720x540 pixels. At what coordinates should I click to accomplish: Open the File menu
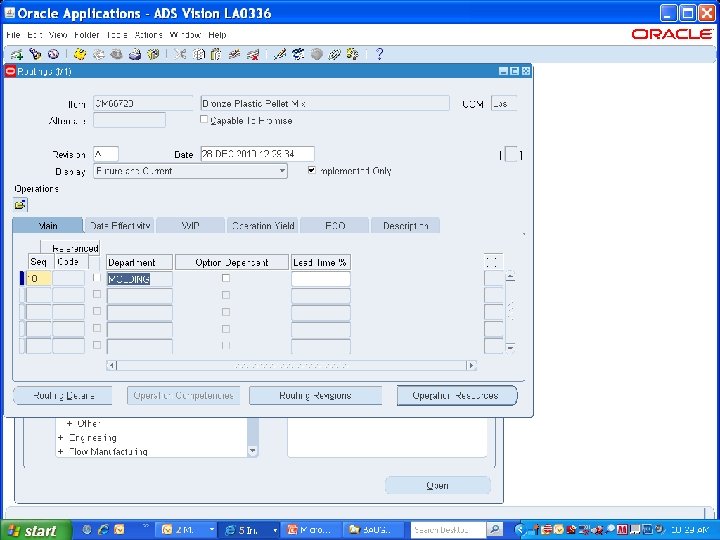(x=13, y=35)
